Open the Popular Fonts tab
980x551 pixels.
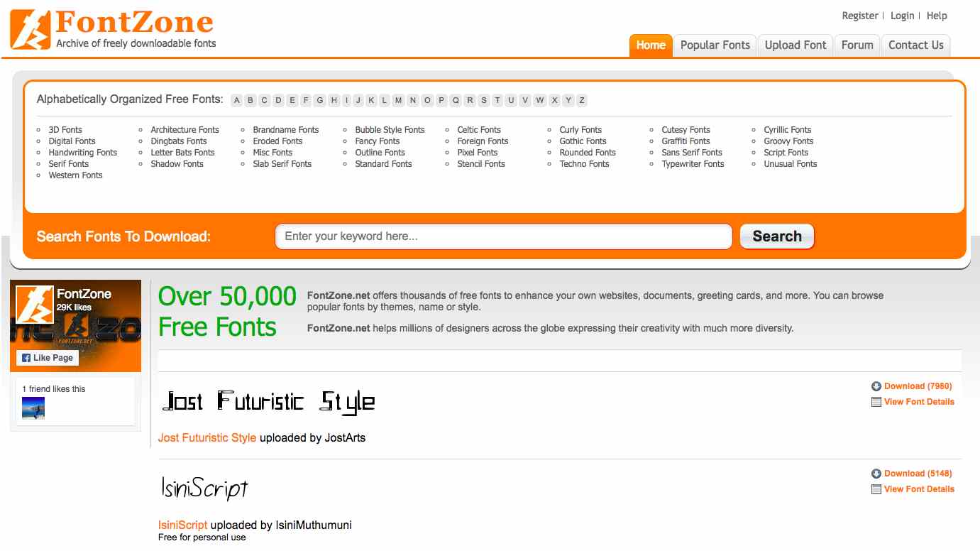(715, 45)
